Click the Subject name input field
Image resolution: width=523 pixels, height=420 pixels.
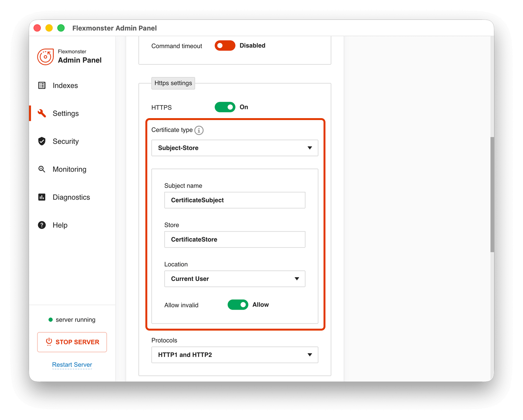point(235,200)
